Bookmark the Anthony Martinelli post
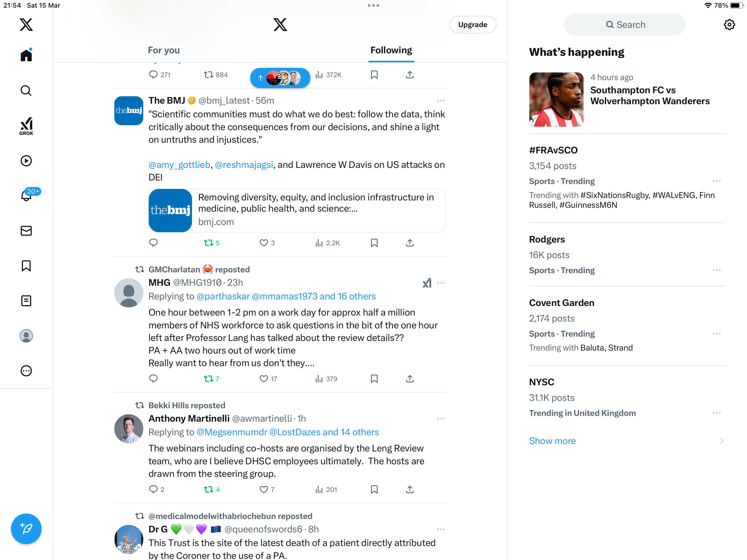The width and height of the screenshot is (747, 560). (374, 489)
